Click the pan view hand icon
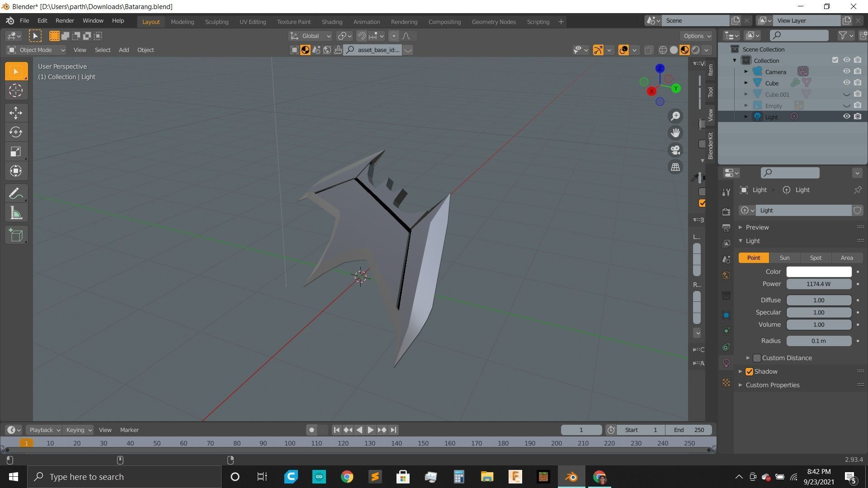The image size is (868, 488). 675,133
